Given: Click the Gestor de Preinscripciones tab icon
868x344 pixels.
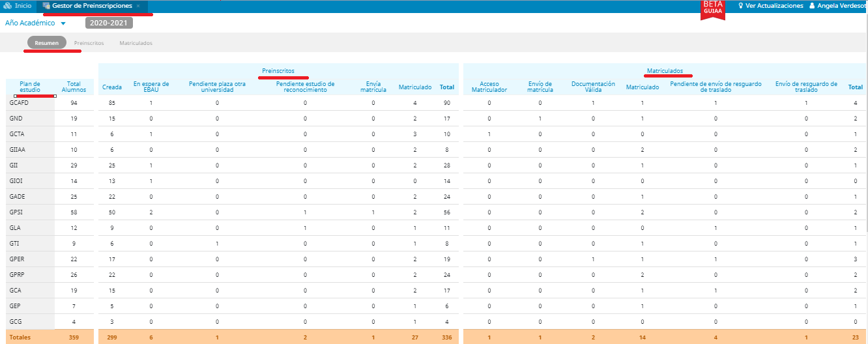Looking at the screenshot, I should click(x=46, y=5).
